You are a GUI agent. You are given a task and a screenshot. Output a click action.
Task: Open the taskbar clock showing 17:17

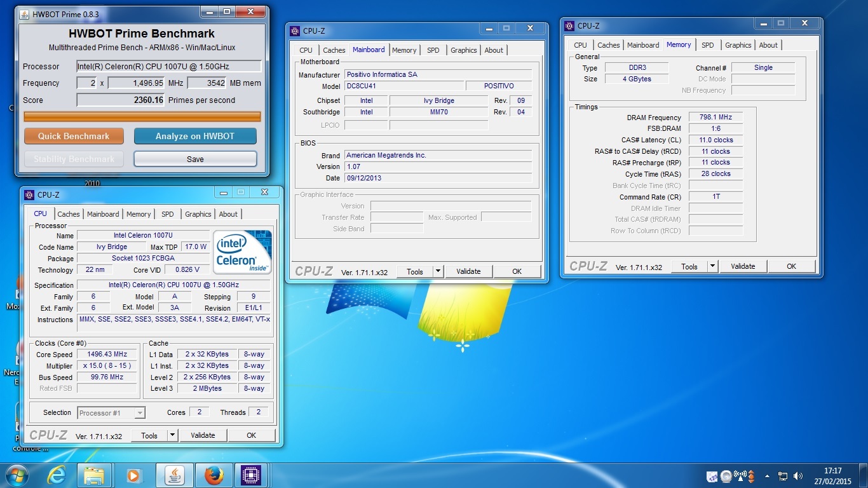[832, 476]
